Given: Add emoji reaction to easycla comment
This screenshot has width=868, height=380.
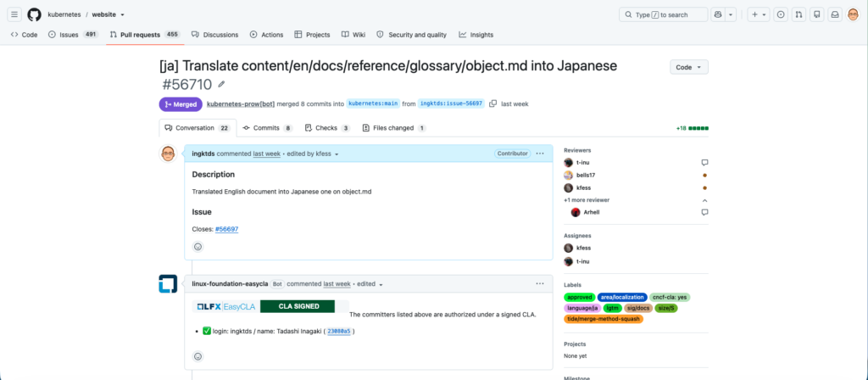Looking at the screenshot, I should [x=198, y=356].
